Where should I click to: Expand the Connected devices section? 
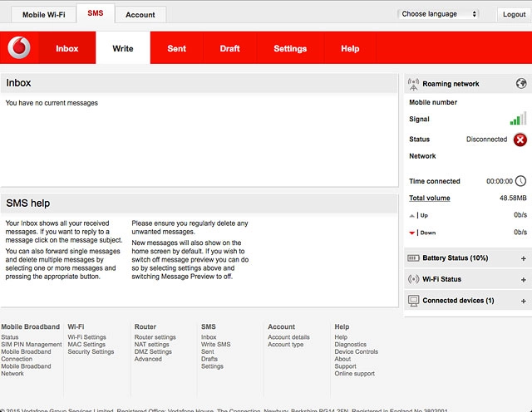tap(523, 300)
